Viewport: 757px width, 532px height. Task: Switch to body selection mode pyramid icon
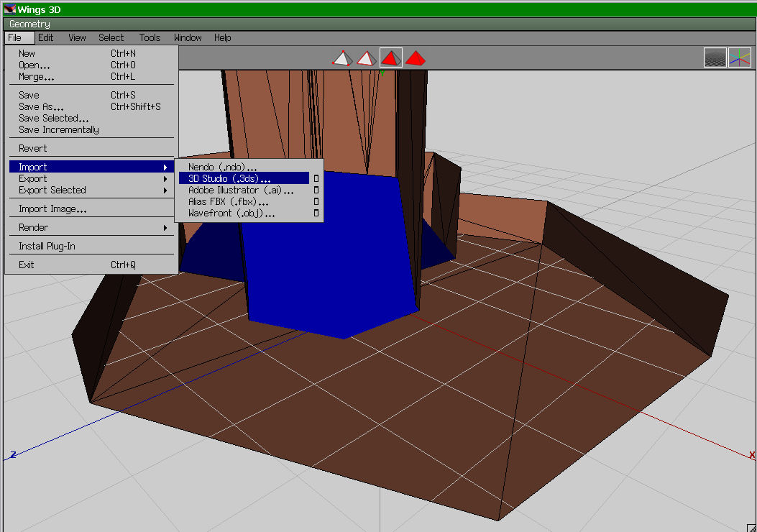pyautogui.click(x=415, y=58)
